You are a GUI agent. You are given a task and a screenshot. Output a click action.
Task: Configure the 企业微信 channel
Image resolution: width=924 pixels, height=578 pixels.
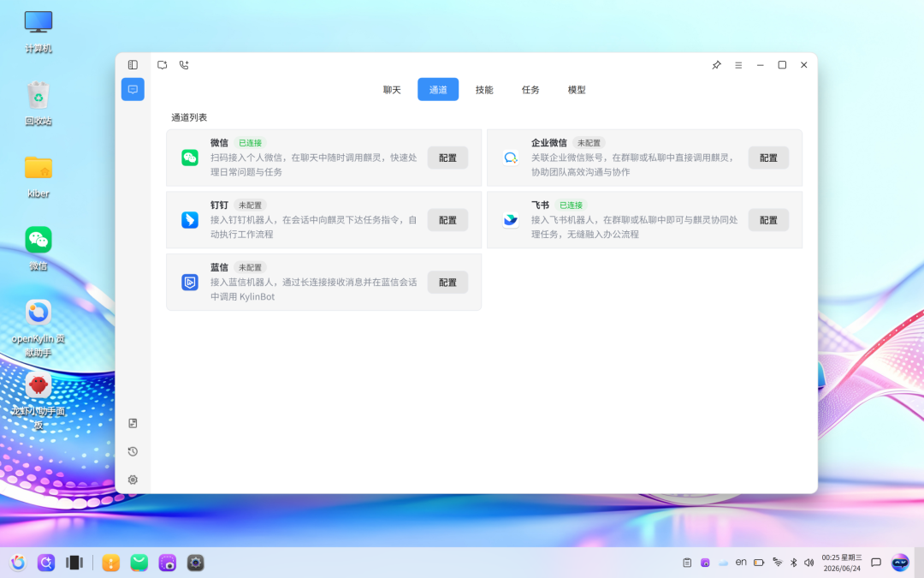click(x=768, y=158)
